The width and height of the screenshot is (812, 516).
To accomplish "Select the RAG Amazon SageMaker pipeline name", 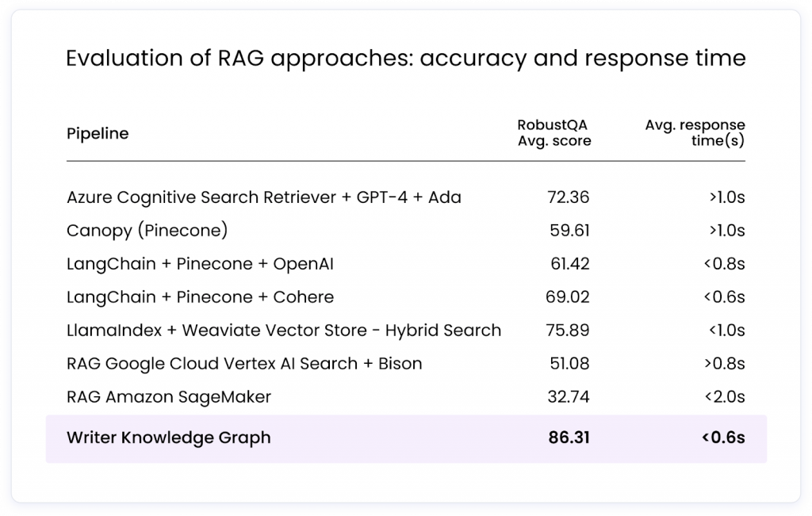I will click(169, 396).
